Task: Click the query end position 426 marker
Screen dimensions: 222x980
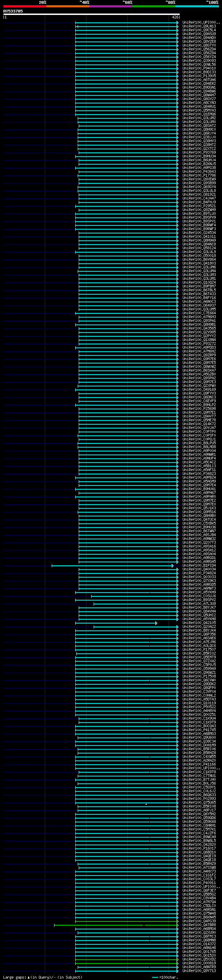Action: (175, 17)
